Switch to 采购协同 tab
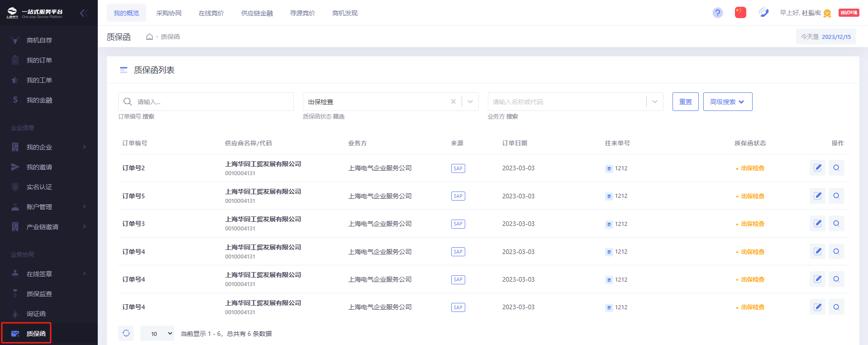This screenshot has width=868, height=345. [169, 13]
